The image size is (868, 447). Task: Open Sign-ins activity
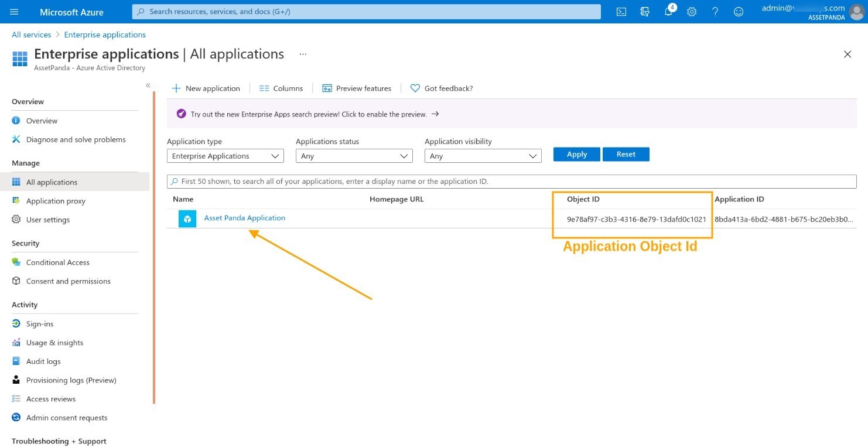(40, 324)
